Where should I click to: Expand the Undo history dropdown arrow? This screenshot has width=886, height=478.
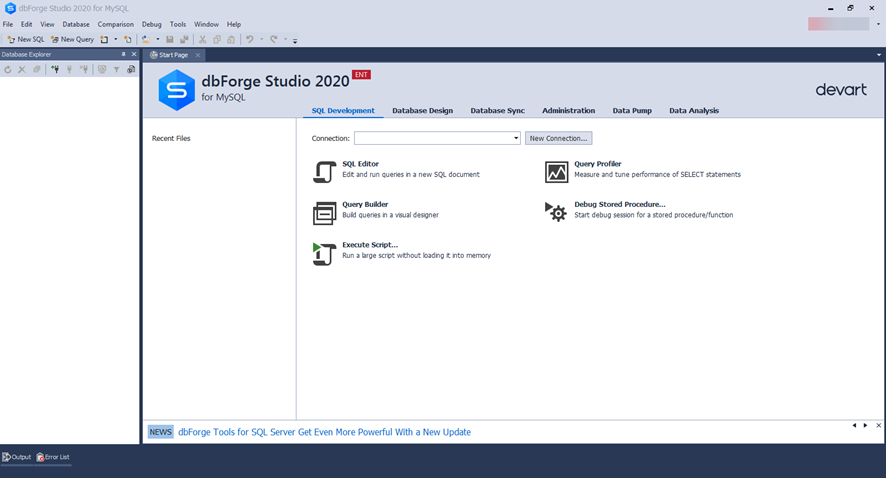click(x=262, y=40)
